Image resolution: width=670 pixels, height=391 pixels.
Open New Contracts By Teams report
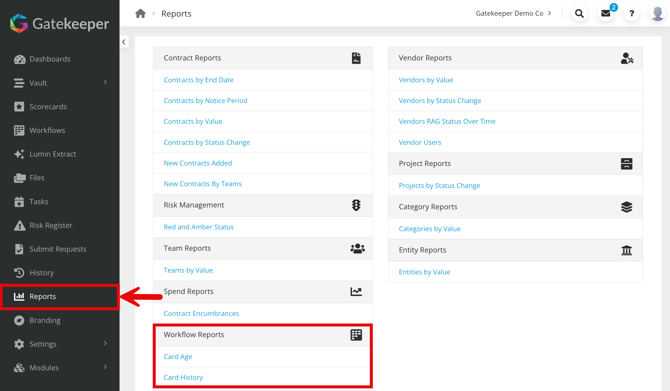tap(203, 184)
